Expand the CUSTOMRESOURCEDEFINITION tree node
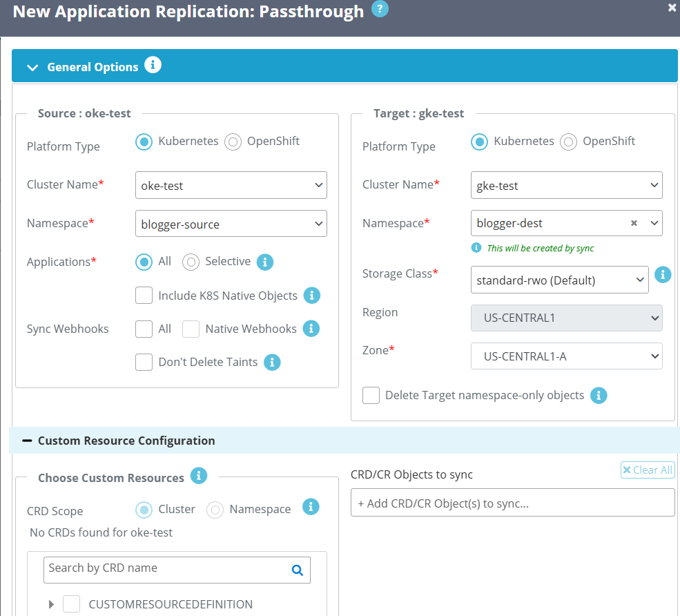Image resolution: width=680 pixels, height=616 pixels. [x=51, y=604]
